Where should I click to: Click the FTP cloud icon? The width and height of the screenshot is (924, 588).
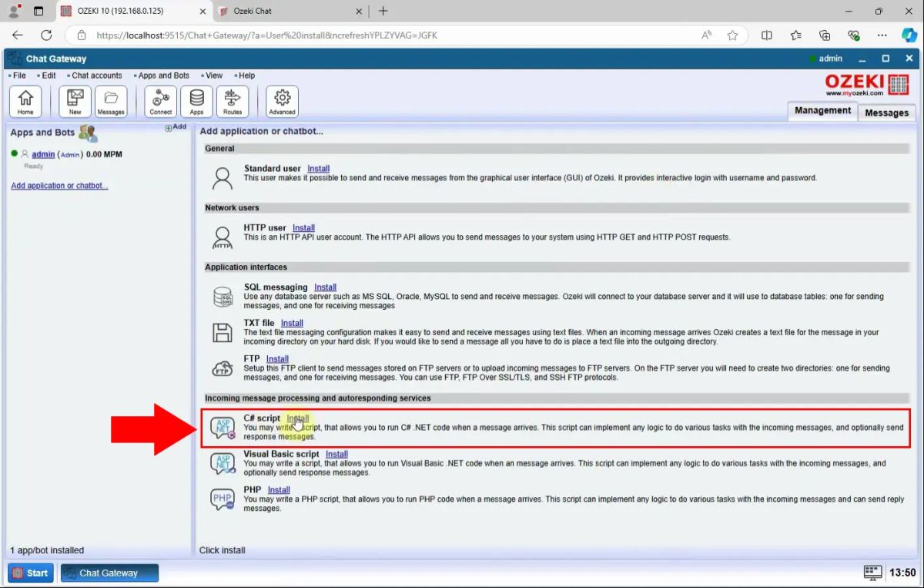(223, 368)
